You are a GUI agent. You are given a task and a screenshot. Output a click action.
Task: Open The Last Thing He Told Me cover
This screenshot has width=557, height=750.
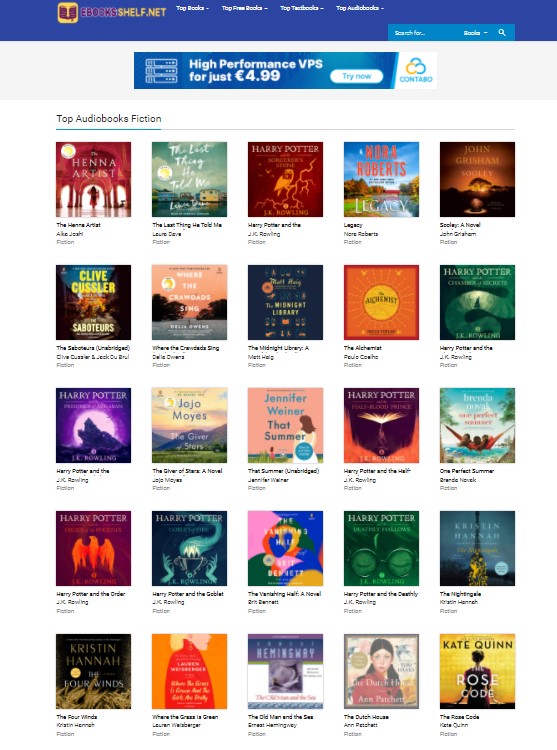tap(189, 179)
